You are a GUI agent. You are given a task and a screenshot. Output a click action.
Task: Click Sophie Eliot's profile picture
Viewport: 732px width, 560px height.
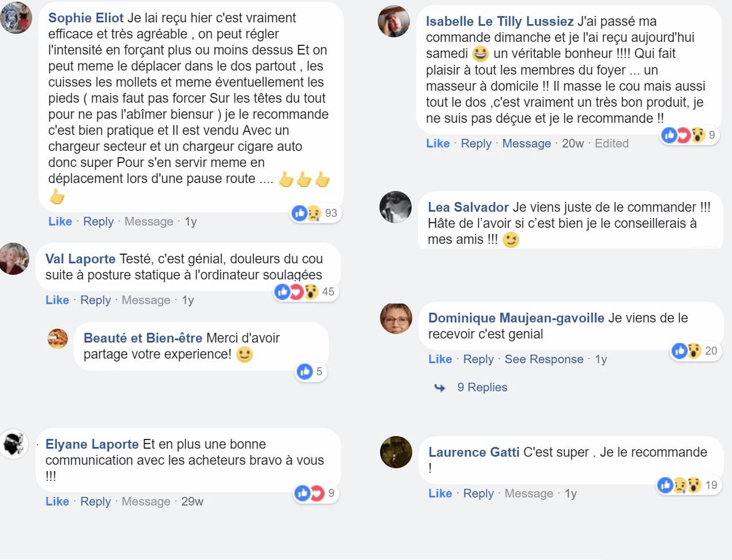click(16, 18)
